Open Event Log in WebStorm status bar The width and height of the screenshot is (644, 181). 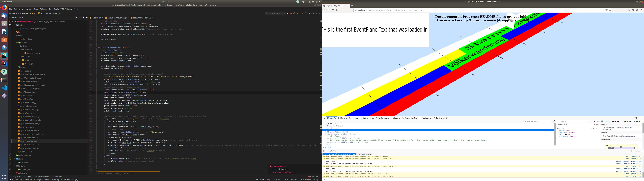pos(313,176)
